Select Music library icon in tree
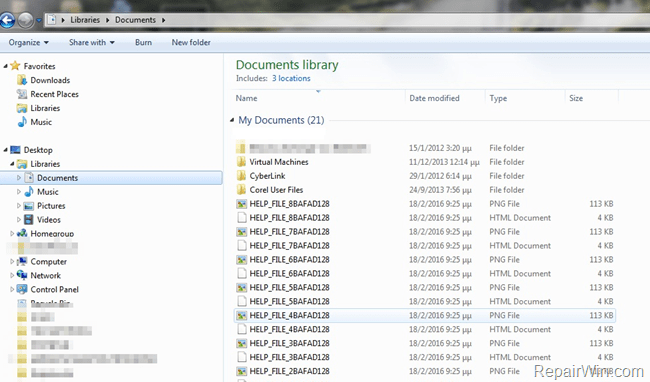The height and width of the screenshot is (382, 650). point(29,191)
